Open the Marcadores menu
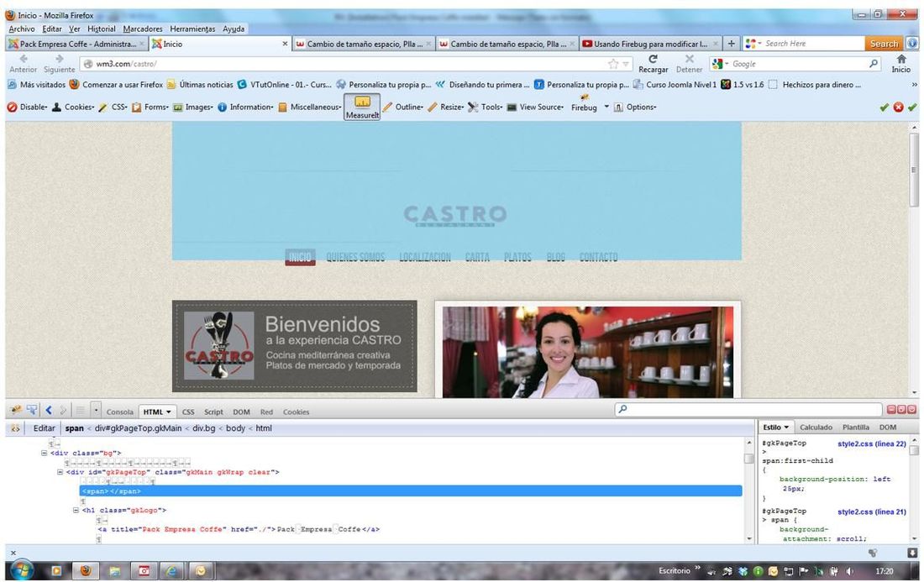 tap(143, 29)
